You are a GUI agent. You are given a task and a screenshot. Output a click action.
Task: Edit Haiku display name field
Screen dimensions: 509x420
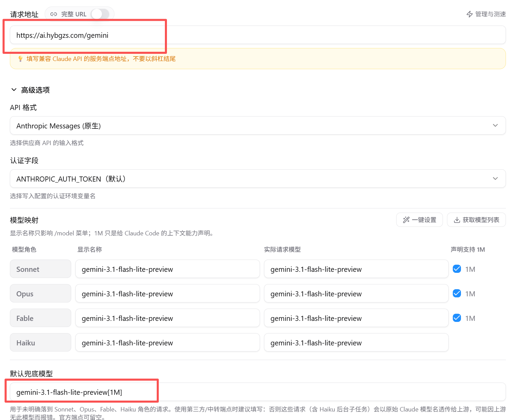tap(168, 342)
